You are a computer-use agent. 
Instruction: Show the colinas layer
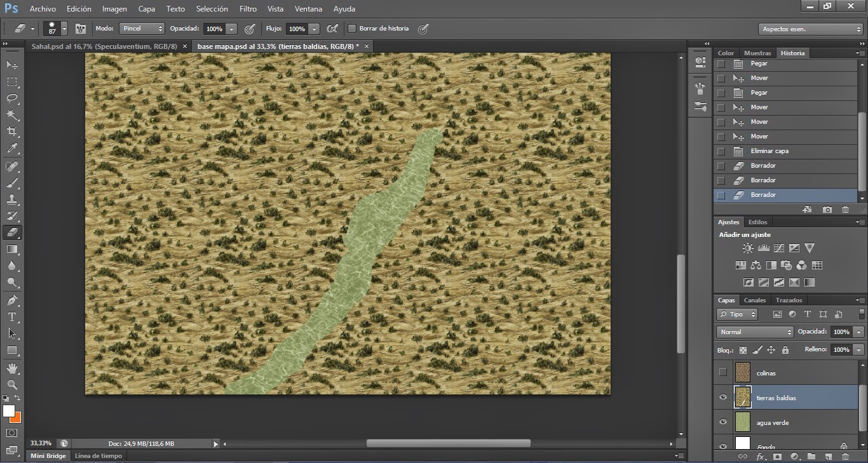723,373
